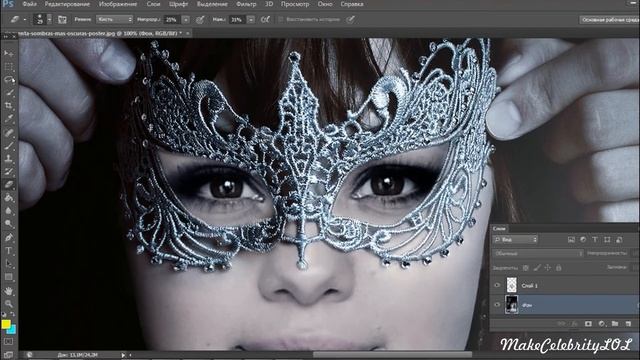Click the cyan background color swatch
The width and height of the screenshot is (640, 360).
(x=12, y=330)
